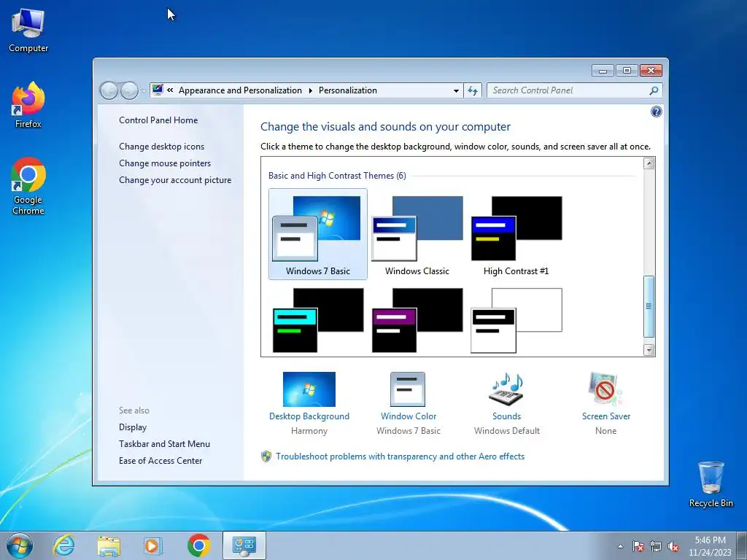The image size is (747, 560).
Task: Select the cyan and green high contrast theme
Action: click(x=318, y=320)
